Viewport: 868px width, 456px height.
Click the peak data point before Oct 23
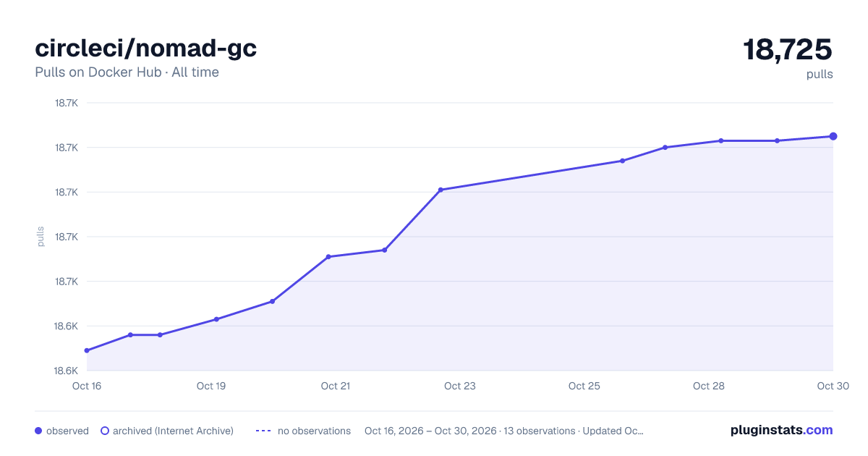click(x=441, y=190)
